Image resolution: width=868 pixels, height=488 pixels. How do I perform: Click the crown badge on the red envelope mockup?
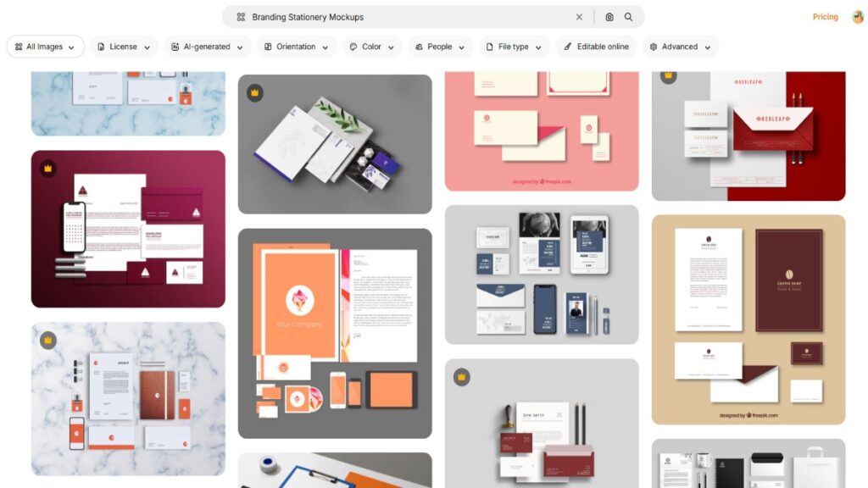click(668, 77)
